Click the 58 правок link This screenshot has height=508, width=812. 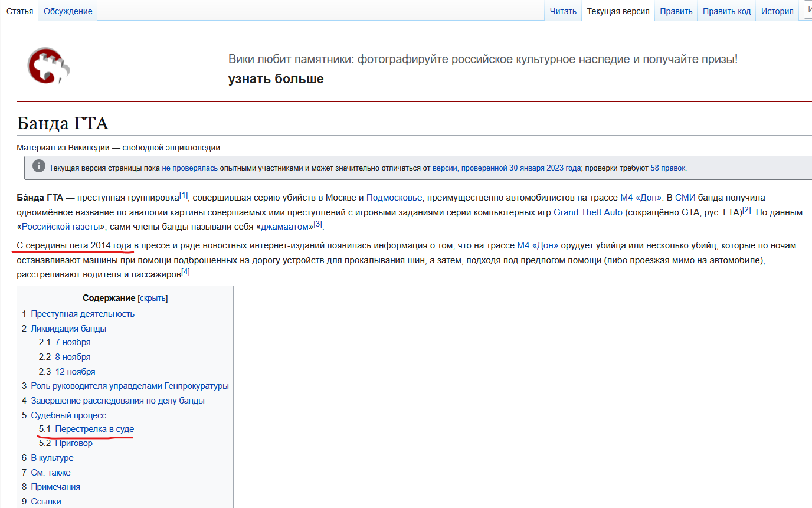668,168
